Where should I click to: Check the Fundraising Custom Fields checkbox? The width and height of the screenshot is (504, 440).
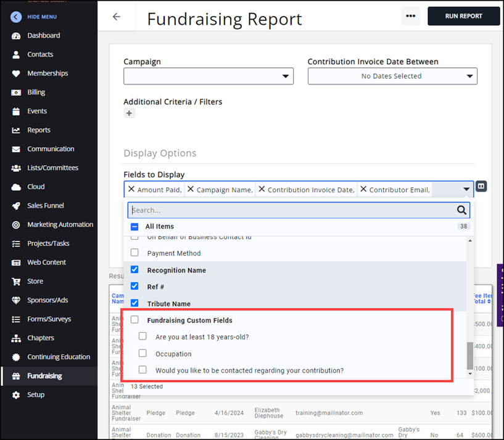(134, 320)
